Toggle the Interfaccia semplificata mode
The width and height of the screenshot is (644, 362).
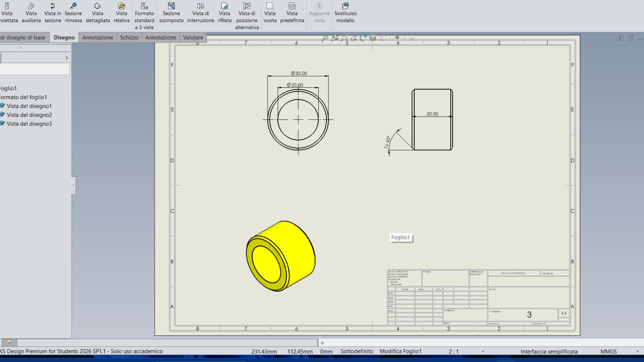[549, 351]
